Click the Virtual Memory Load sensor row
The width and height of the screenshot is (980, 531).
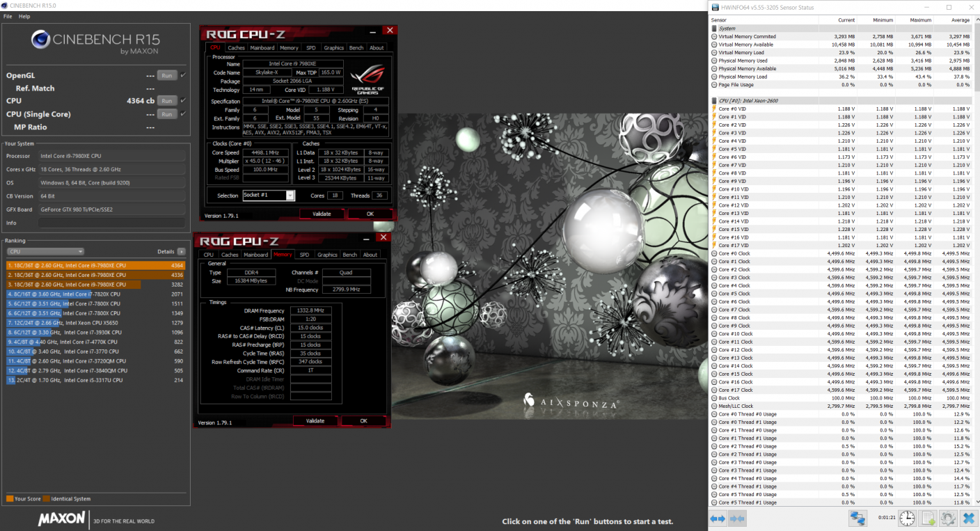[841, 52]
